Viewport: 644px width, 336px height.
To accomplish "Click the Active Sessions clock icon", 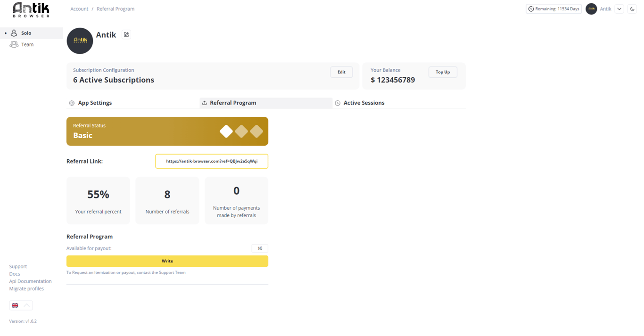I will [338, 103].
